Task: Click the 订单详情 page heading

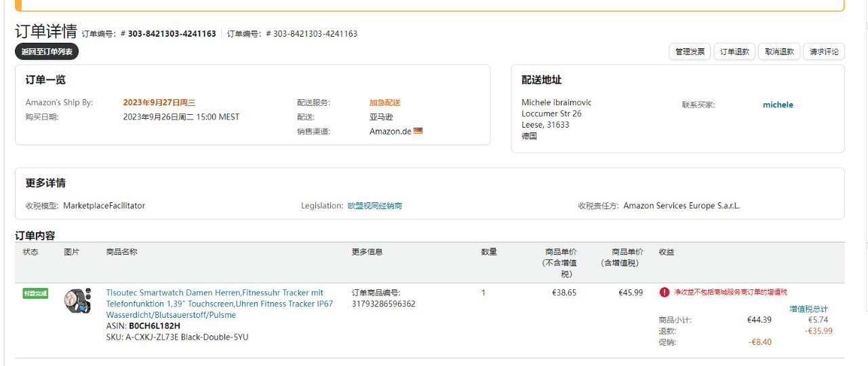Action: tap(46, 31)
